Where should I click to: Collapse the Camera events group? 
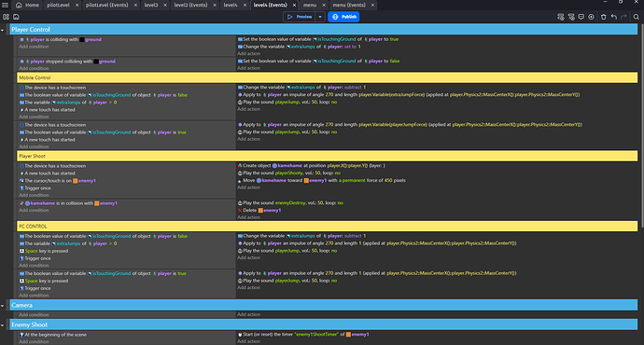pos(3,306)
